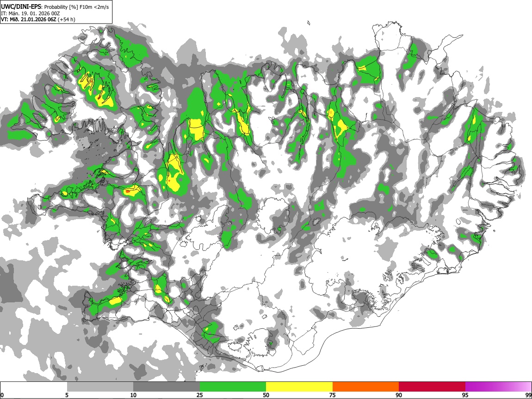Click the white 0–5% legend swatch
Screen dimensions: 532x399
34,387
